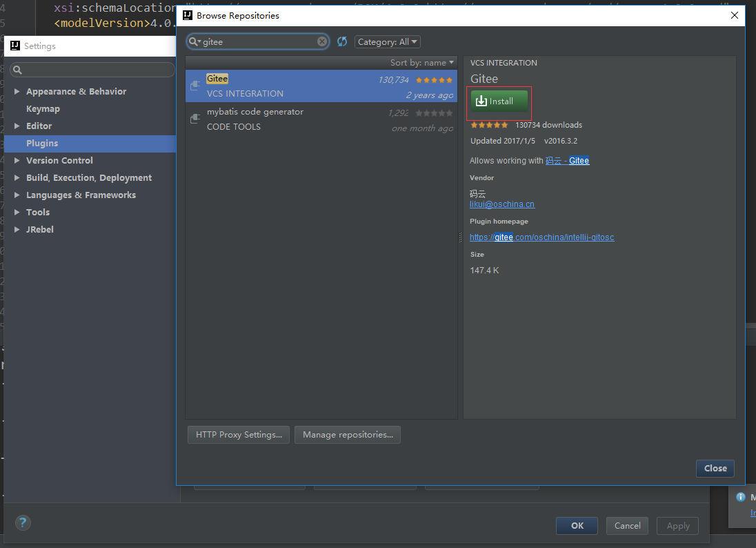Click the help question mark icon in Settings

coord(23,522)
